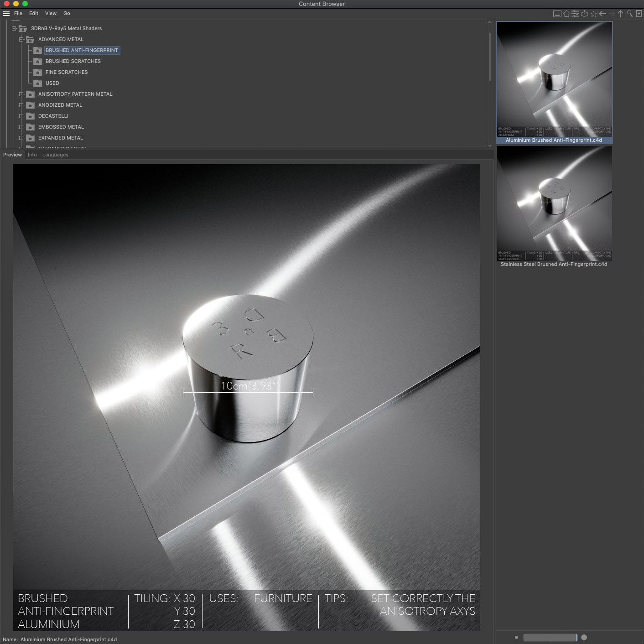Switch to the Languages tab

[55, 155]
